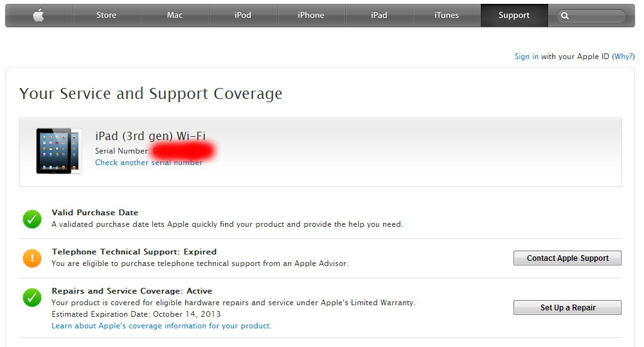The height and width of the screenshot is (347, 644).
Task: Focus the search input field
Action: click(x=591, y=15)
